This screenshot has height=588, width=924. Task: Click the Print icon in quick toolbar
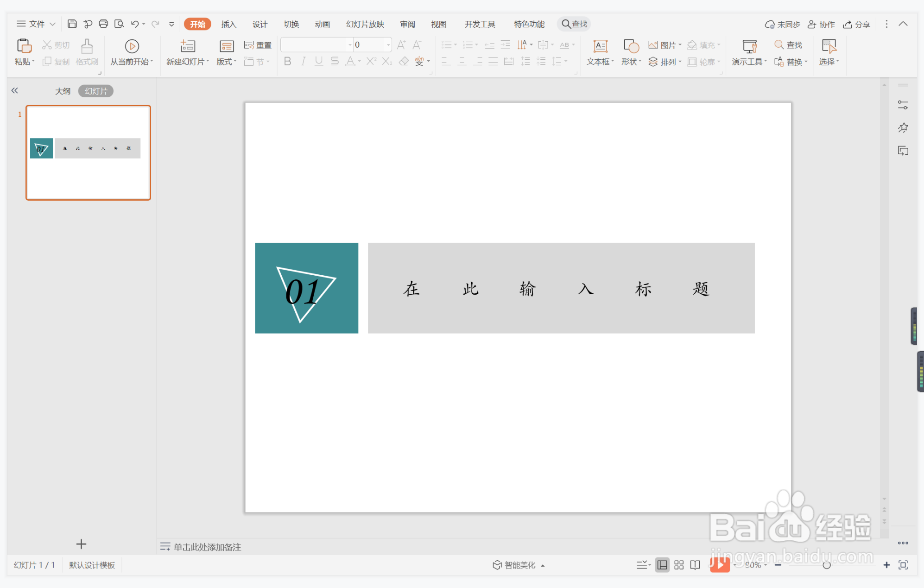(x=103, y=24)
